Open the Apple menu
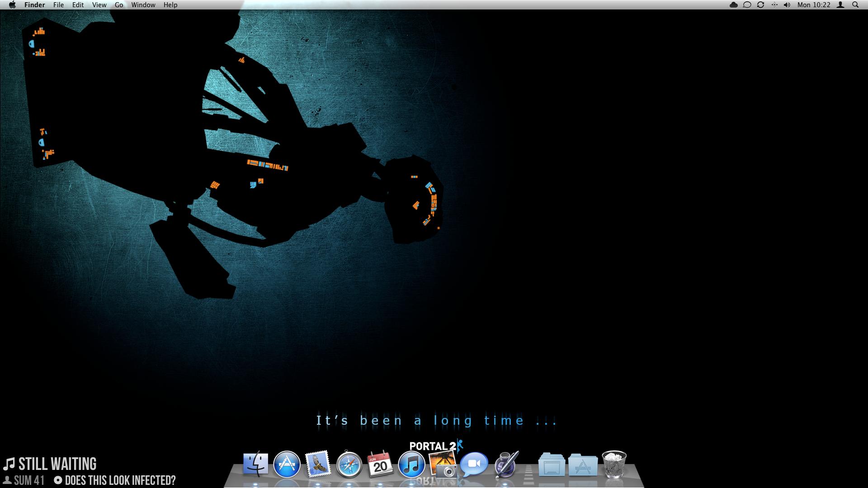The width and height of the screenshot is (868, 488). pos(12,5)
